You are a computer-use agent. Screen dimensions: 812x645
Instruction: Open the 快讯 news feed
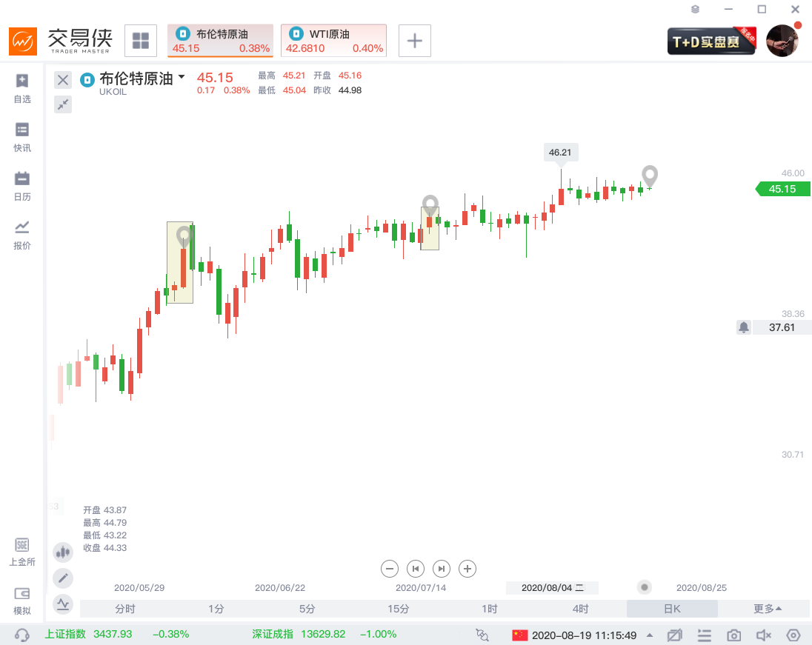click(22, 136)
